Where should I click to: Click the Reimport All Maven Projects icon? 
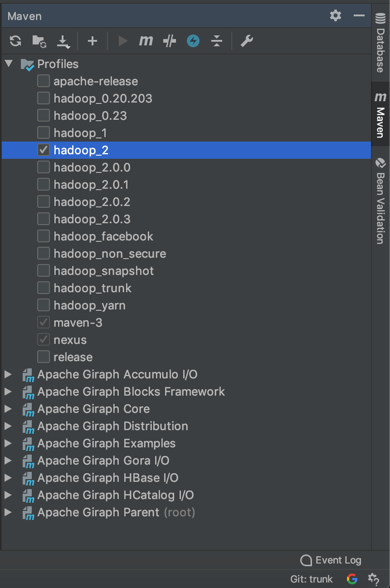pos(15,41)
